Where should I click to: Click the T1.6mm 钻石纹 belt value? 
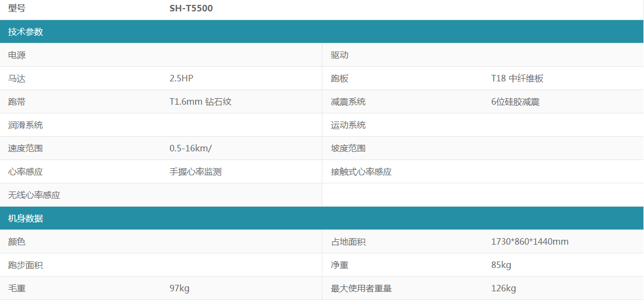200,102
